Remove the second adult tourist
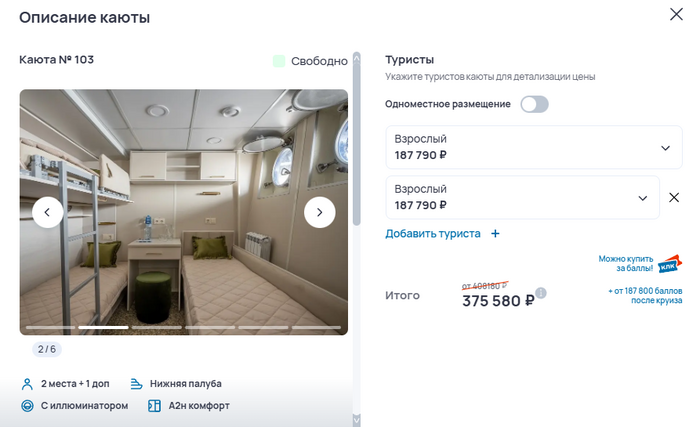Screen dimensions: 700x427 [x=675, y=197]
